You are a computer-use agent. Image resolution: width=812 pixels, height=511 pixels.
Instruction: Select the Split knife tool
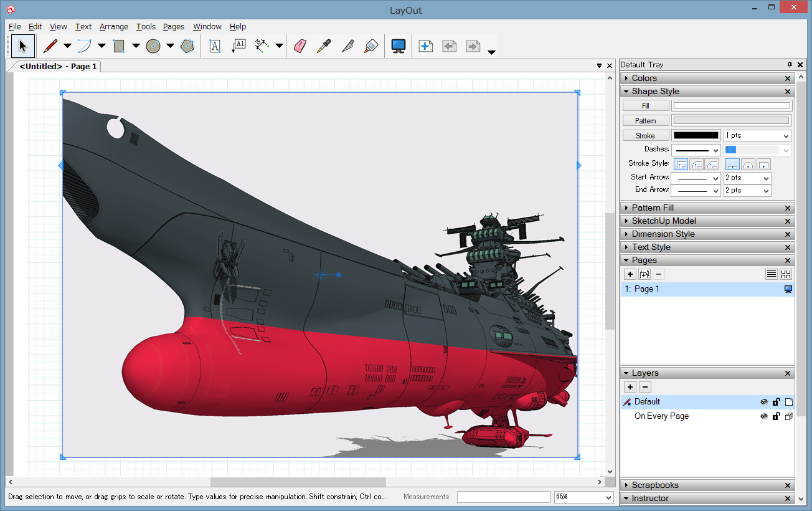pos(347,46)
